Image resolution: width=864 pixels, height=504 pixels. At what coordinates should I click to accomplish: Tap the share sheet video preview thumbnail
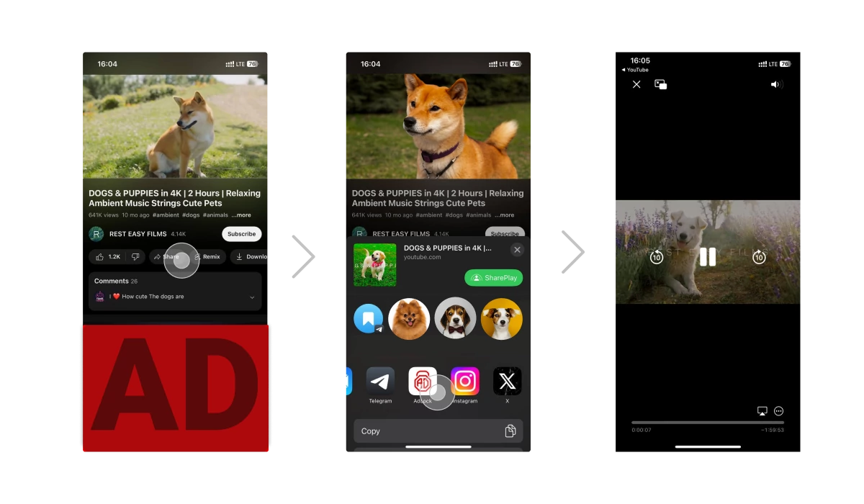[x=374, y=264]
